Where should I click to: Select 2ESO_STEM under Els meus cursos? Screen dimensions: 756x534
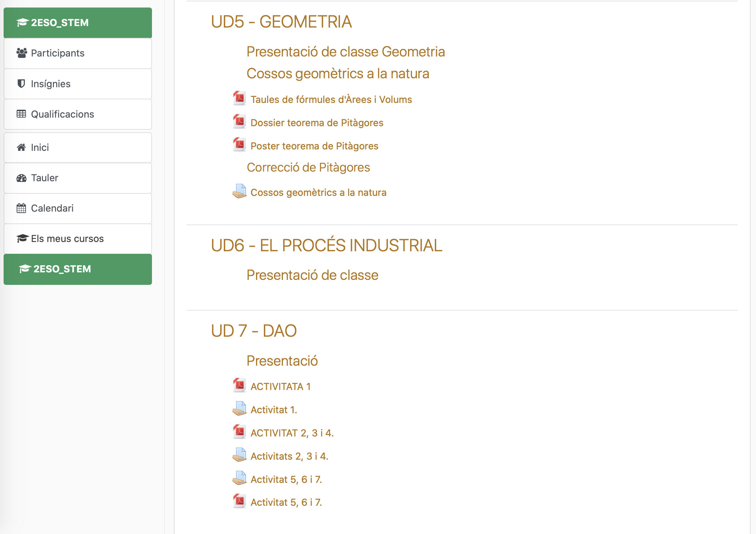(x=62, y=269)
